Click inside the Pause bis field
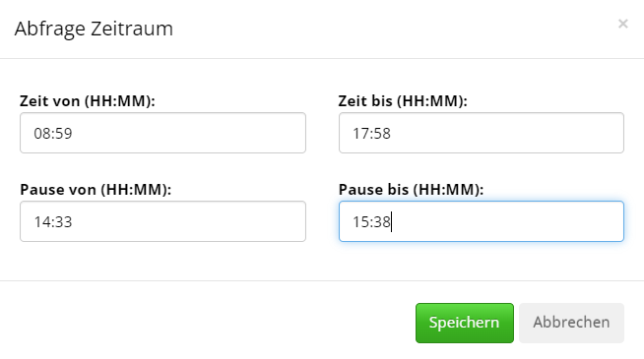Viewport: 644px width, 359px height. pos(482,221)
